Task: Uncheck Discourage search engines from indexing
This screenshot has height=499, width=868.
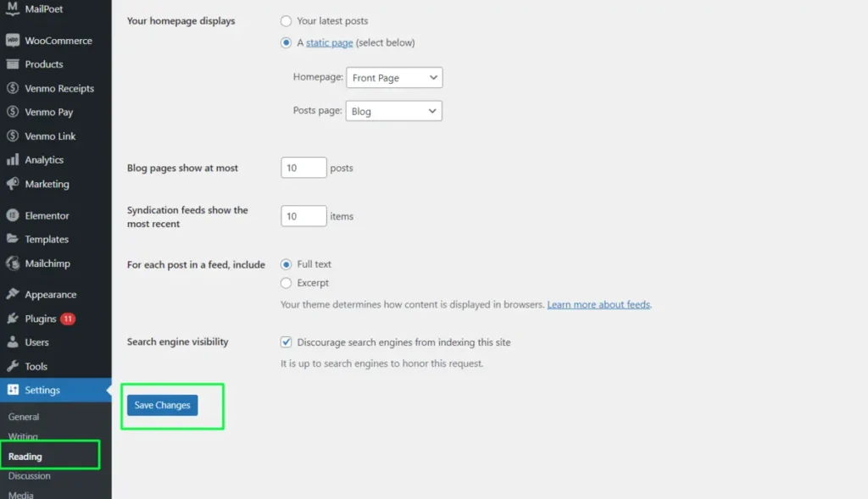Action: (286, 342)
